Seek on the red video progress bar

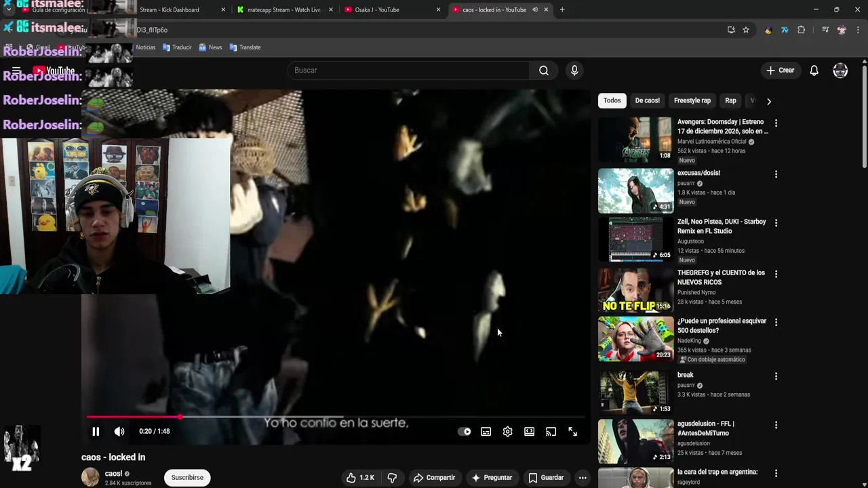[x=336, y=417]
